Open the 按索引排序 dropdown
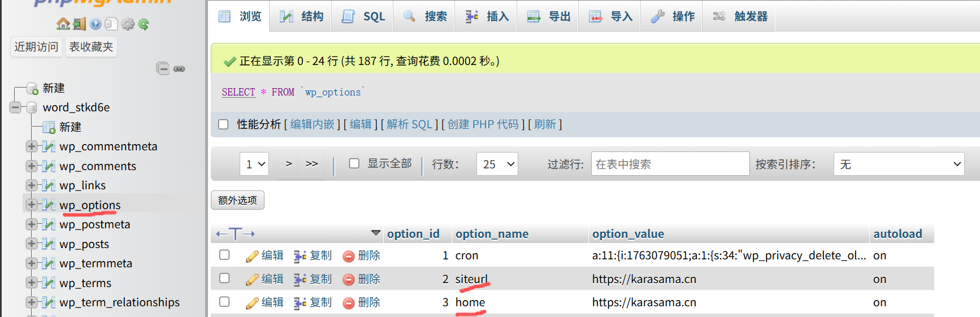The image size is (980, 317). (899, 164)
